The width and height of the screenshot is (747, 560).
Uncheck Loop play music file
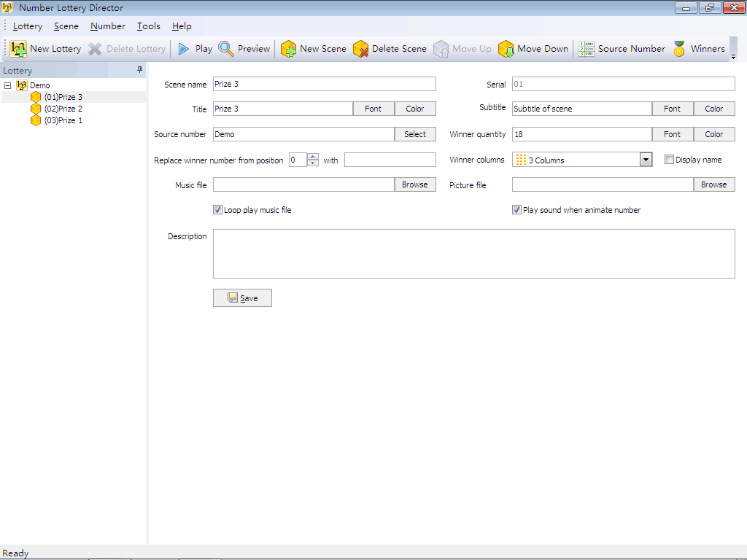point(217,210)
